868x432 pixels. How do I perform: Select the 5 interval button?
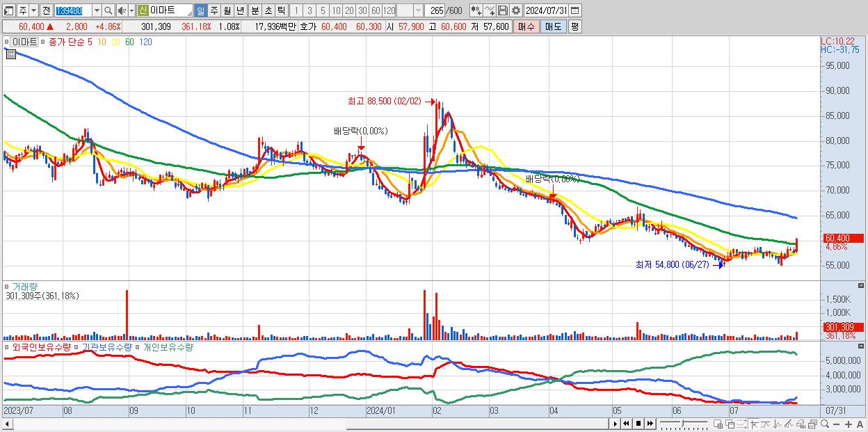coord(323,10)
